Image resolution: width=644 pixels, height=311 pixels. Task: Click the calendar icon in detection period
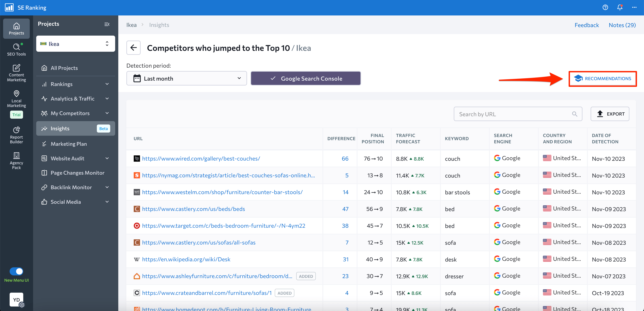click(x=137, y=78)
